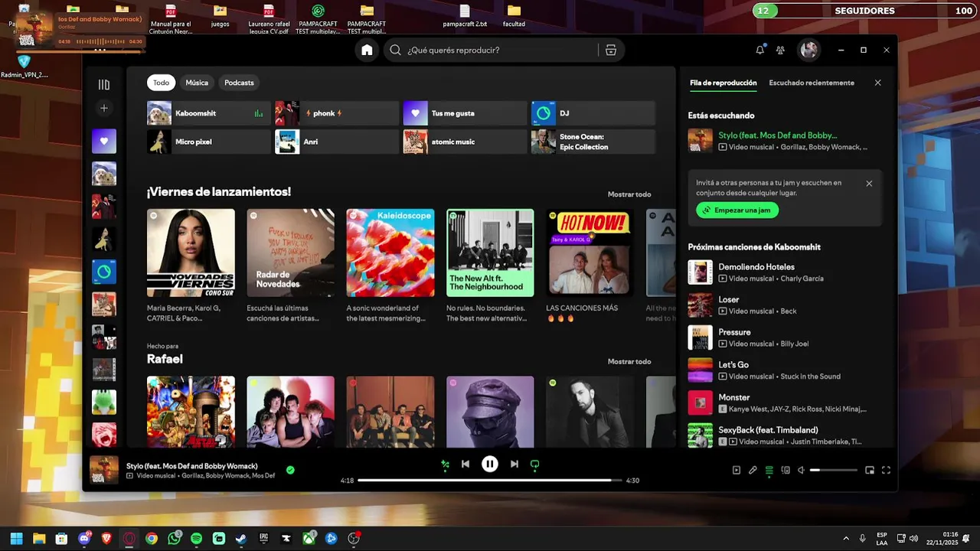
Task: Open the Tus me gusta tile
Action: (x=465, y=113)
